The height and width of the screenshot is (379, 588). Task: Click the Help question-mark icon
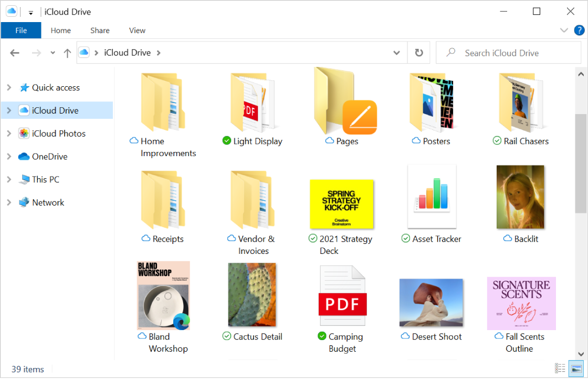580,30
